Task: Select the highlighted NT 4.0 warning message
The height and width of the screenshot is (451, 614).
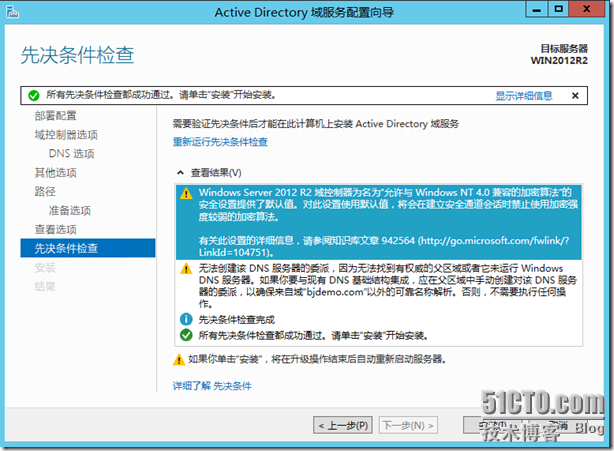Action: [x=382, y=221]
